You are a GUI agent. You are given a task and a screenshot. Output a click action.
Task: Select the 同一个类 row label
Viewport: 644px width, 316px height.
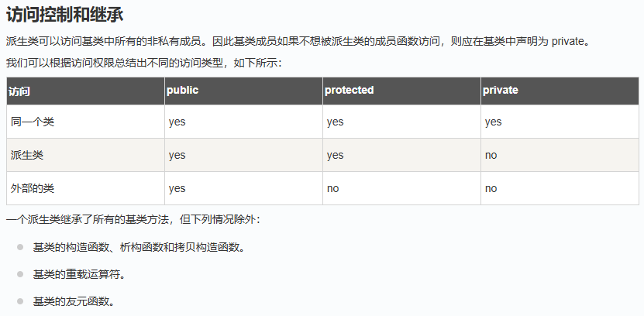(33, 122)
